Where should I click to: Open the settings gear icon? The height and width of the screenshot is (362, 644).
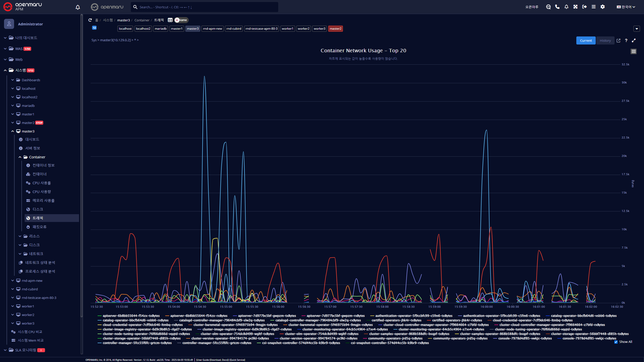[602, 7]
